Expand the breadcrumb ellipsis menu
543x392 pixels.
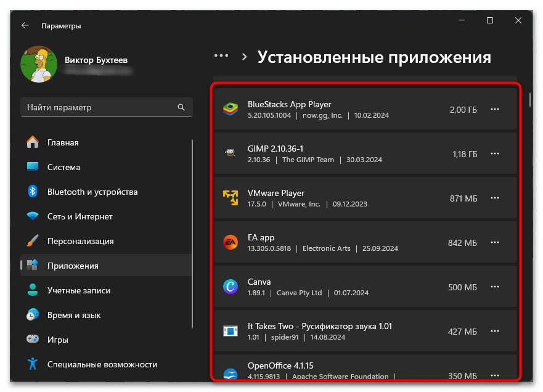(x=221, y=55)
